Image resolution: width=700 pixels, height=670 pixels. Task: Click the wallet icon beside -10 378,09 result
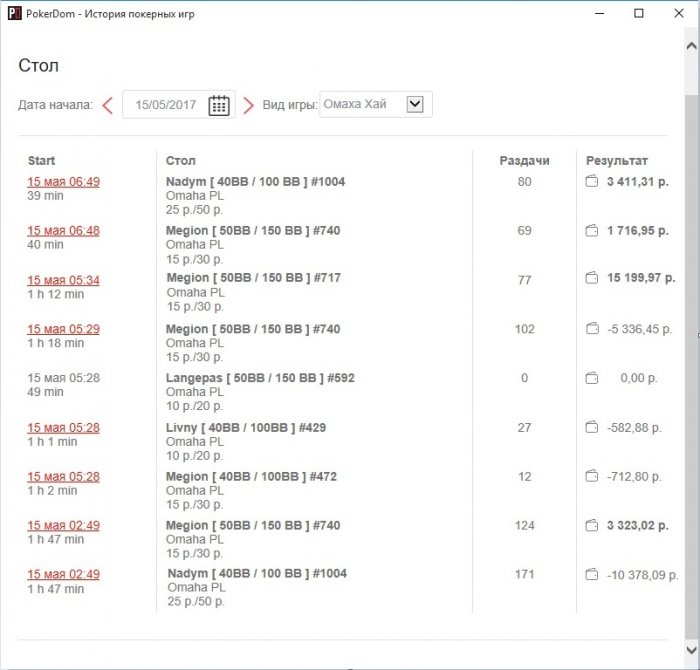[x=591, y=575]
